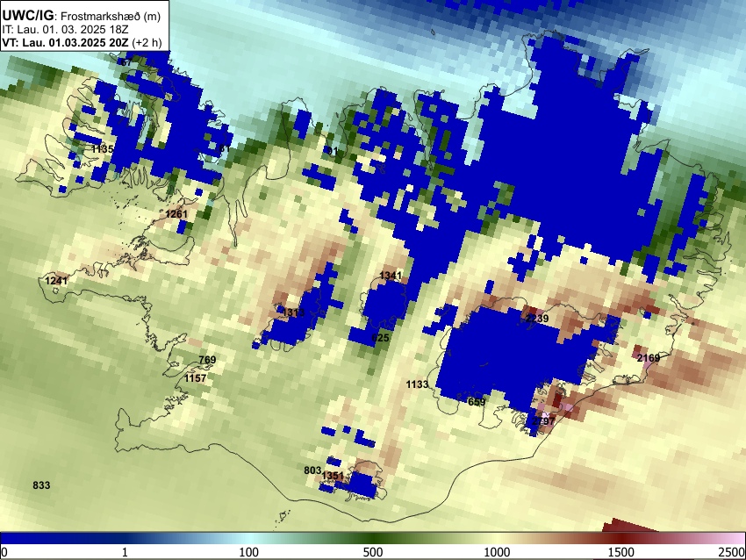
Task: Click the map value 625
Action: click(381, 338)
